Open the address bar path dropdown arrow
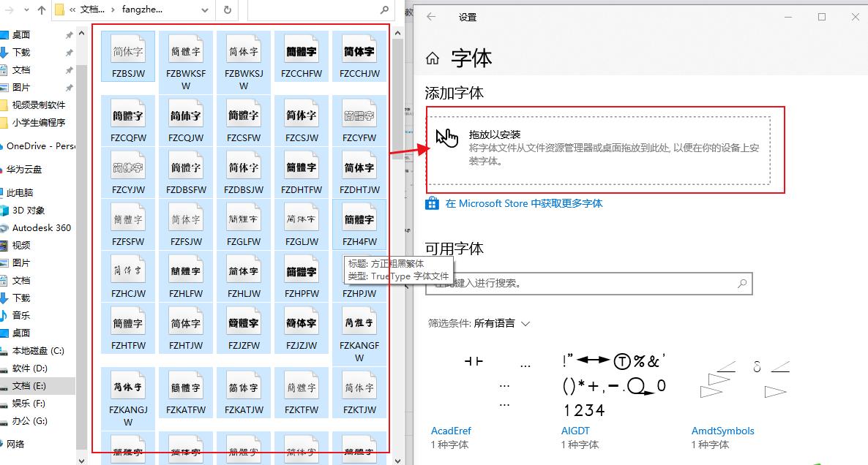 205,11
